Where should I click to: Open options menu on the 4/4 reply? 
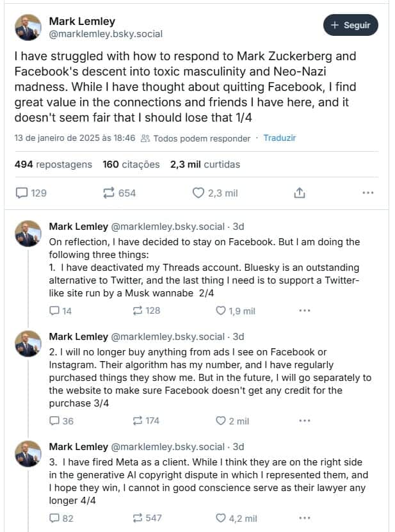pyautogui.click(x=305, y=518)
